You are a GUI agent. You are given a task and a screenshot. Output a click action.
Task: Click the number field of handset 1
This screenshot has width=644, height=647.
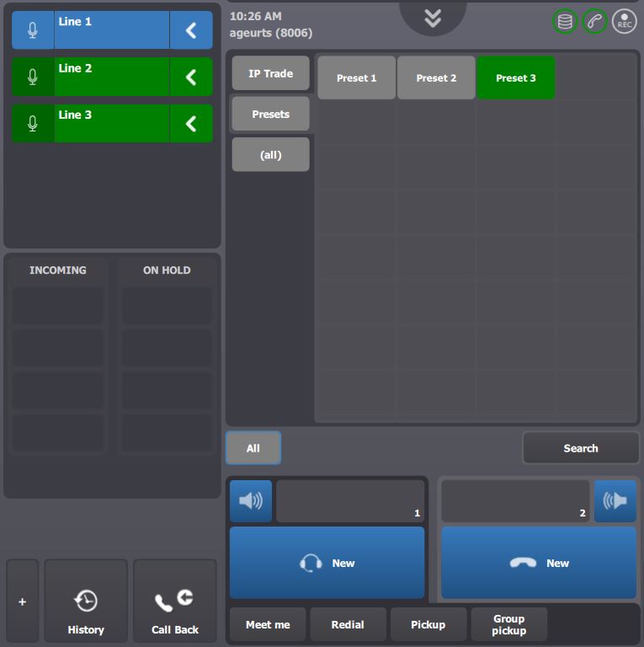[350, 501]
